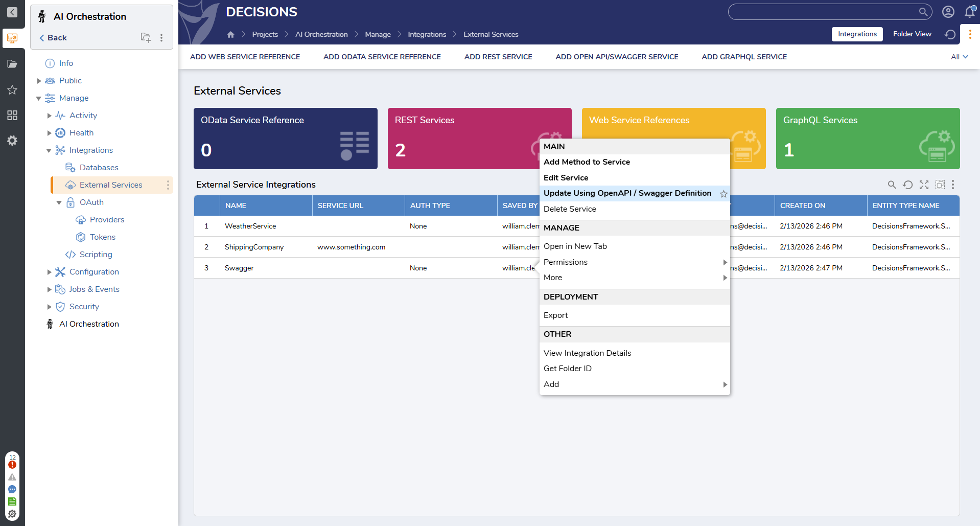The image size is (980, 526).
Task: Select Edit Service from context menu
Action: tap(566, 178)
